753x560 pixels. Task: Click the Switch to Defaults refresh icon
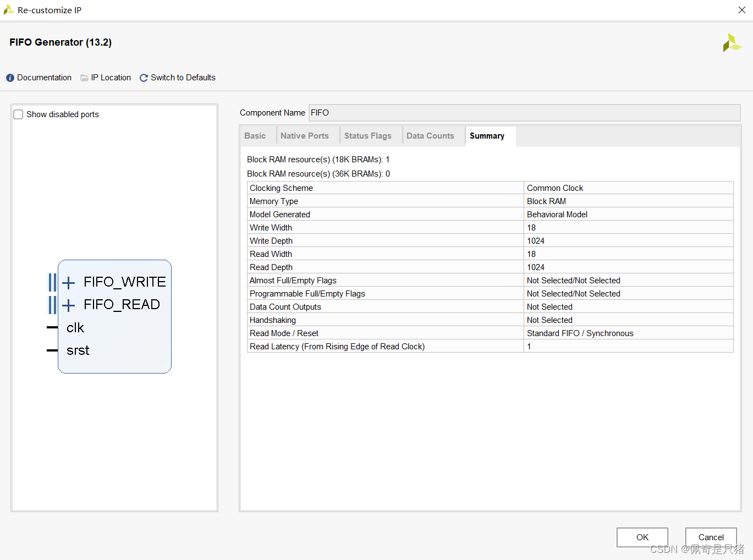144,78
